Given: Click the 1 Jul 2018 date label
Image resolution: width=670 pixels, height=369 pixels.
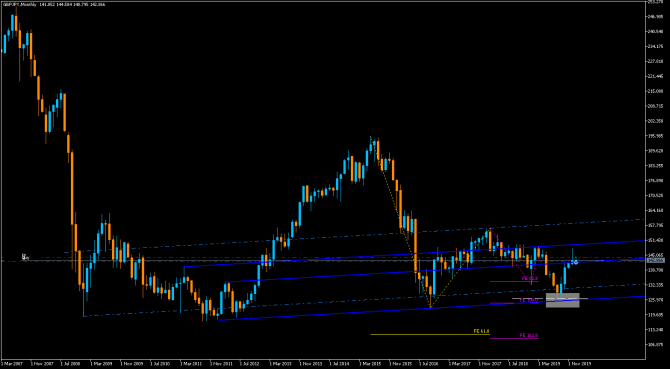Looking at the screenshot, I should (518, 364).
